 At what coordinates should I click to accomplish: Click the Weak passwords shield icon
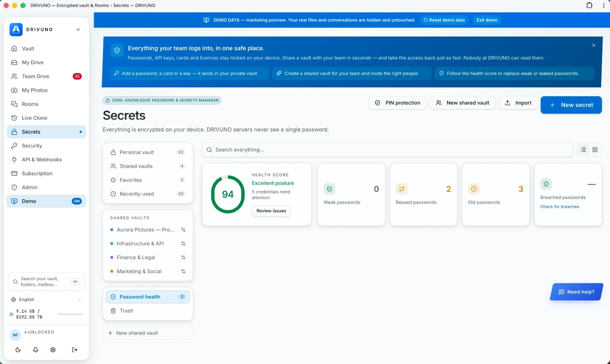[329, 189]
